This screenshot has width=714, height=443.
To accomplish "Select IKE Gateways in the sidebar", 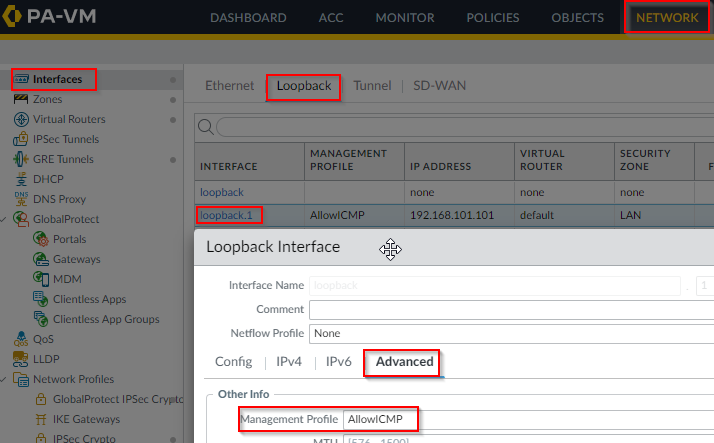I will pos(87,419).
